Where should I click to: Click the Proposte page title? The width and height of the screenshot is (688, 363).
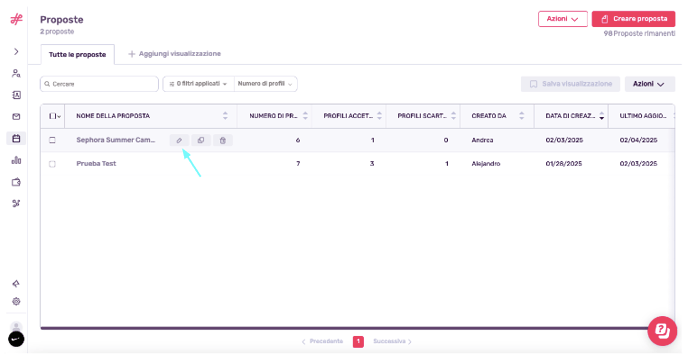pos(61,20)
